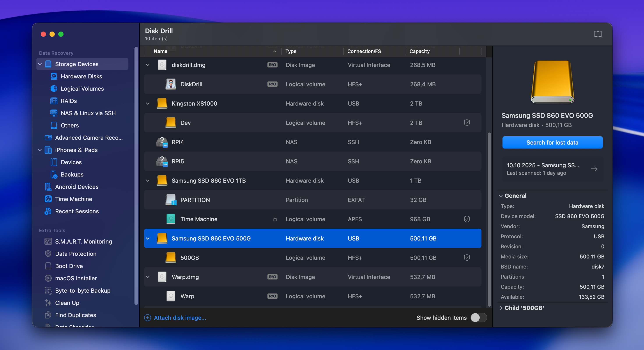Collapse the General info section
Screen dimensions: 644x350
[501, 196]
